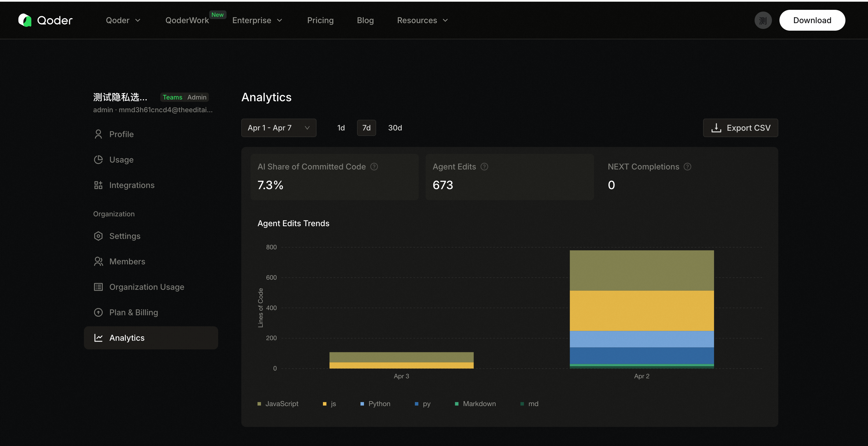Expand the Enterprise navigation menu

tap(257, 21)
